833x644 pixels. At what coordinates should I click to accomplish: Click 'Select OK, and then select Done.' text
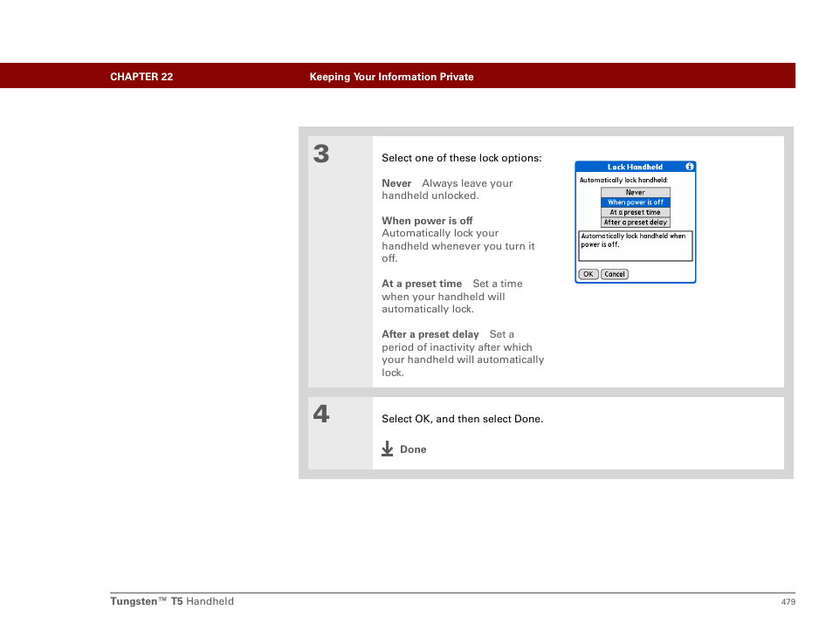point(462,419)
